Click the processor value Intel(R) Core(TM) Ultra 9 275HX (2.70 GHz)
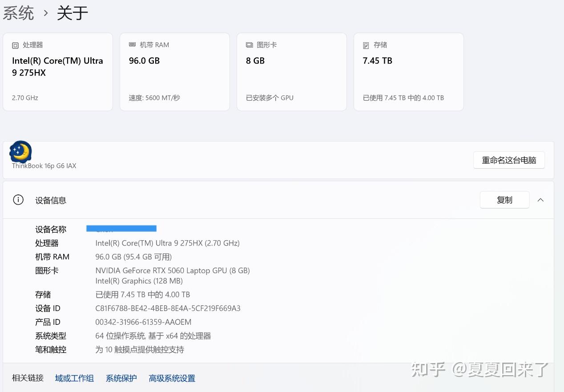The height and width of the screenshot is (392, 564). click(168, 243)
